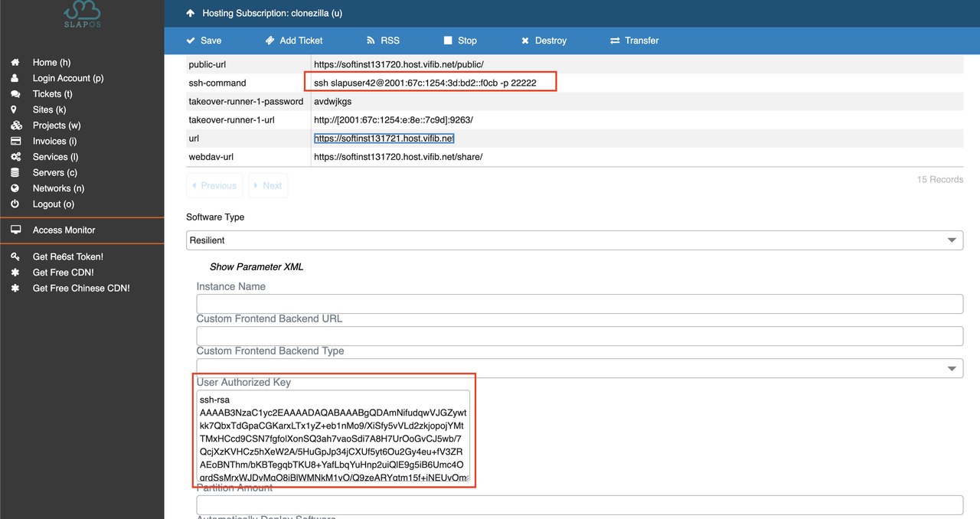The height and width of the screenshot is (519, 980).
Task: Click the Logout power icon
Action: click(15, 204)
